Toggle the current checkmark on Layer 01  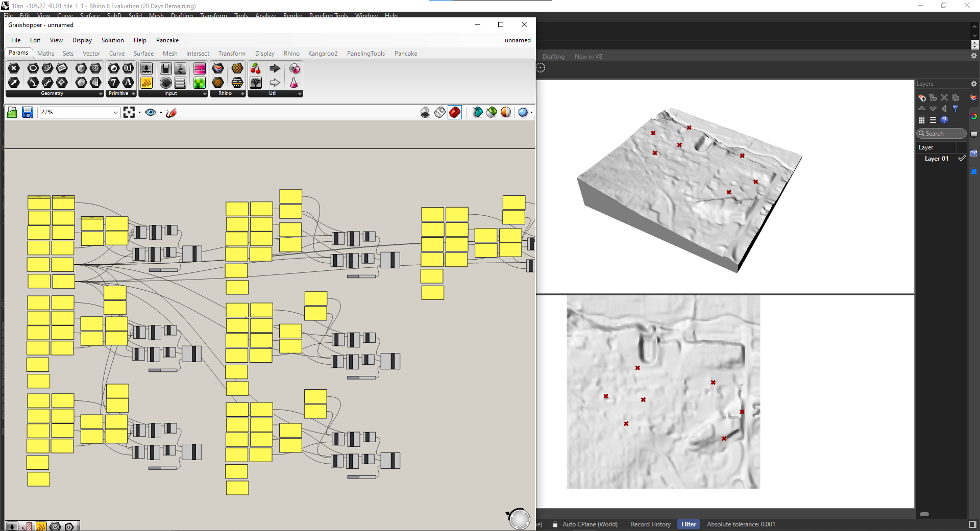[962, 158]
